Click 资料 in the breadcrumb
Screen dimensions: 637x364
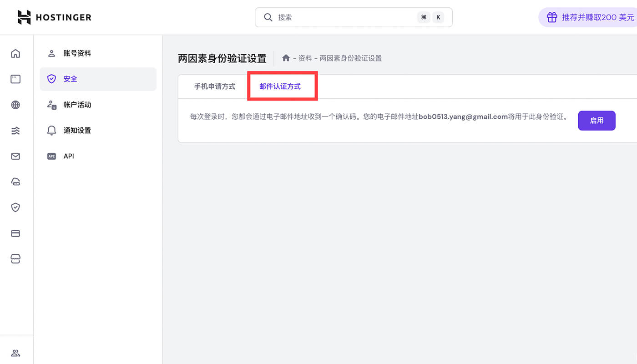coord(305,58)
